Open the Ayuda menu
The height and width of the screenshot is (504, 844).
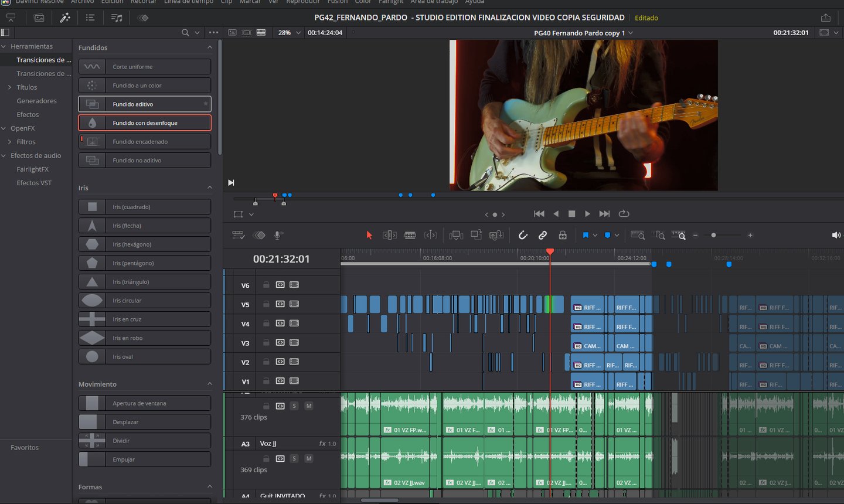coord(474,2)
